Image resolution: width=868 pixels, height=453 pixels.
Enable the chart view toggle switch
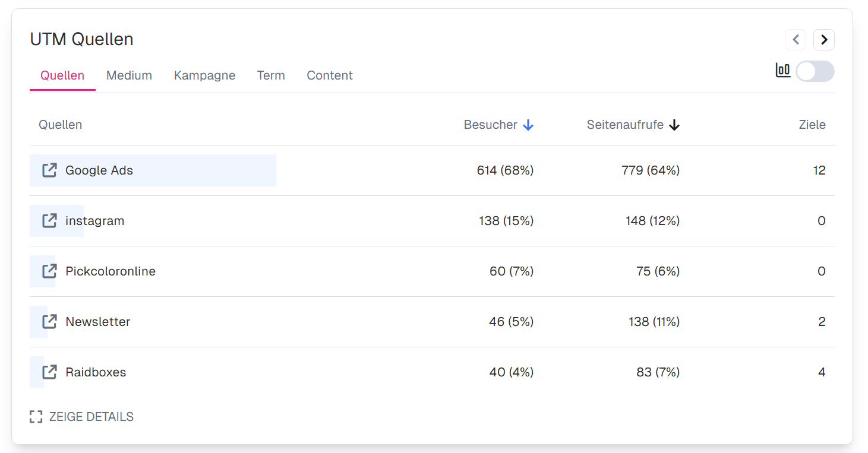tap(815, 71)
